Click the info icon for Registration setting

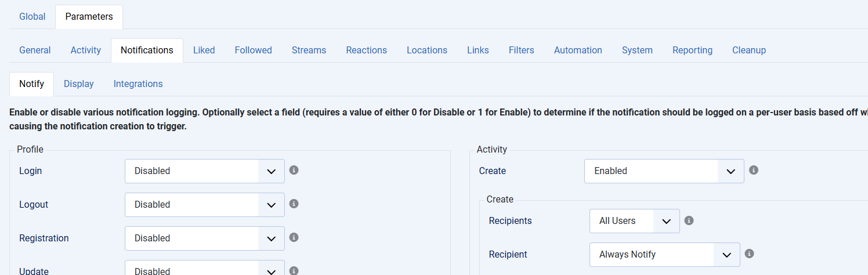pos(294,237)
